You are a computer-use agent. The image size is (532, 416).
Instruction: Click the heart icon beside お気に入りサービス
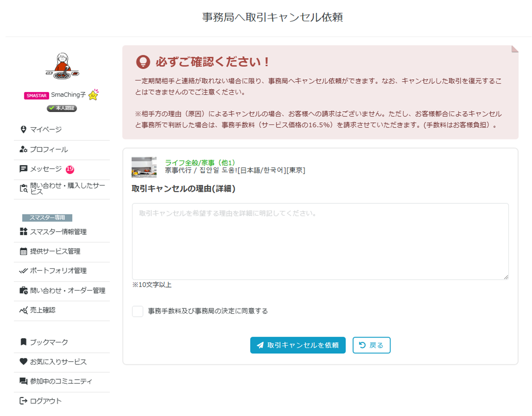tap(23, 362)
